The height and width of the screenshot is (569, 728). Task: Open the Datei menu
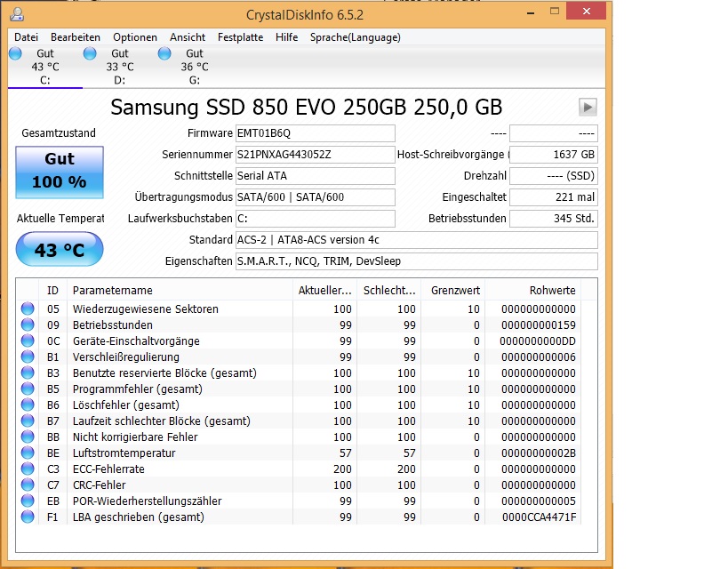[26, 37]
